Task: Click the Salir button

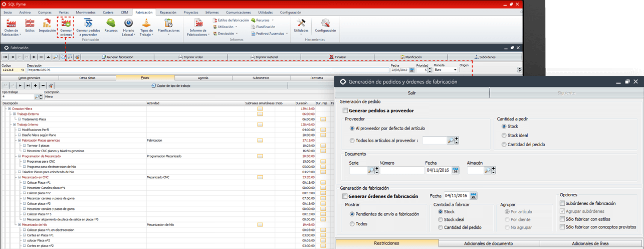Action: tap(411, 93)
